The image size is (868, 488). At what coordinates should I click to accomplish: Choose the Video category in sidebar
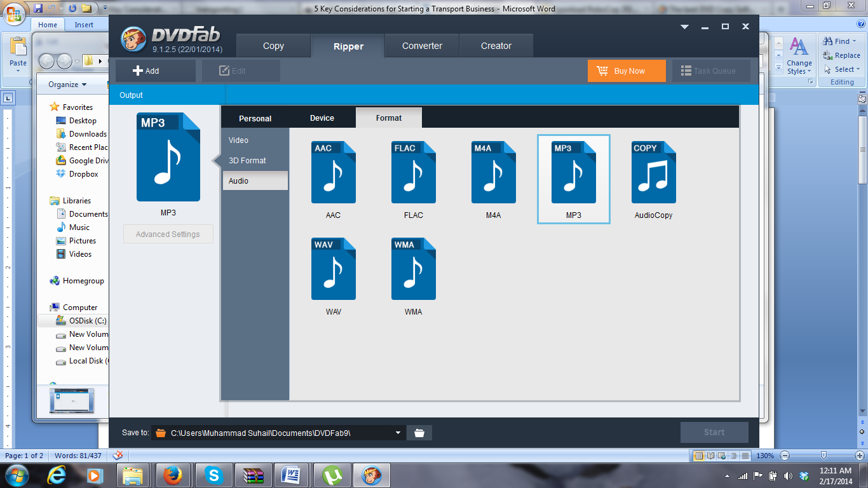coord(255,140)
